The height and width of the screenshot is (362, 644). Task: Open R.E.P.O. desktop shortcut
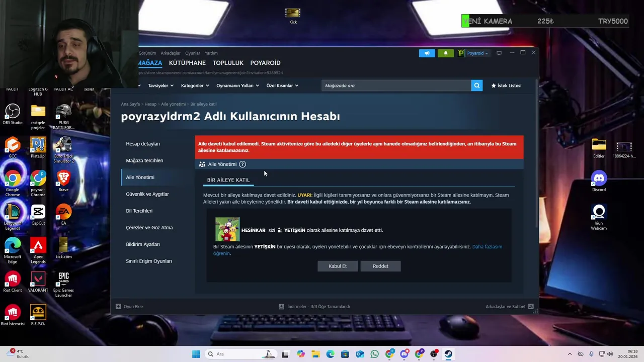38,315
